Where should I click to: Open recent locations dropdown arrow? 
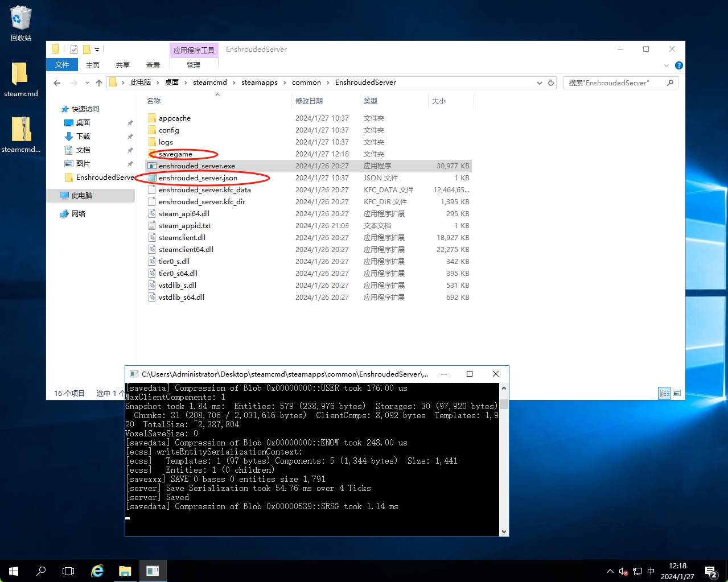click(x=87, y=83)
